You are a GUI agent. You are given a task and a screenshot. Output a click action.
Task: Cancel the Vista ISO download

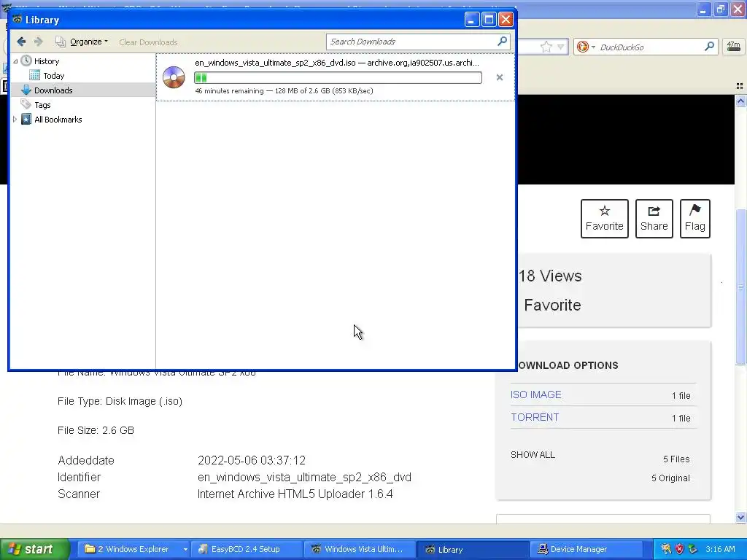(x=499, y=77)
